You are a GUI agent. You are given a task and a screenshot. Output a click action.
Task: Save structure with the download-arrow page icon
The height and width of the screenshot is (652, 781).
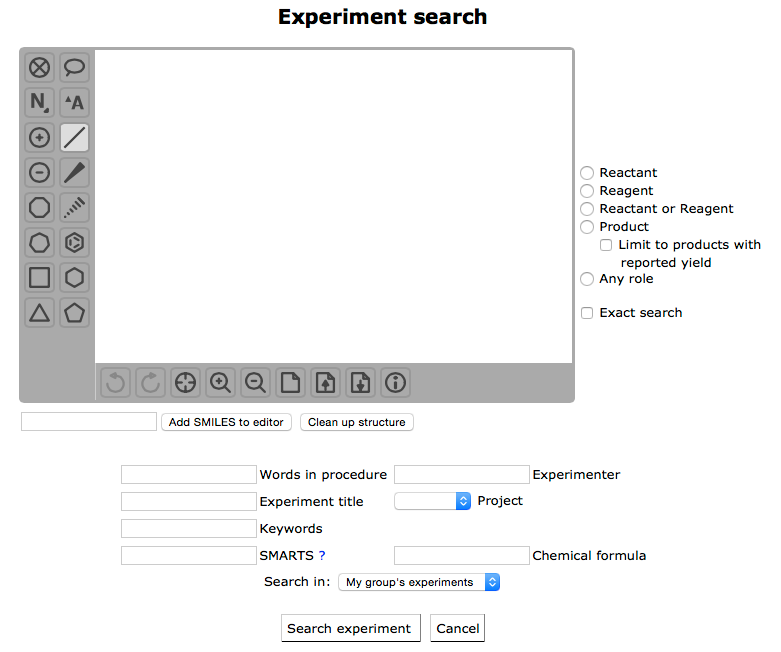click(x=361, y=383)
